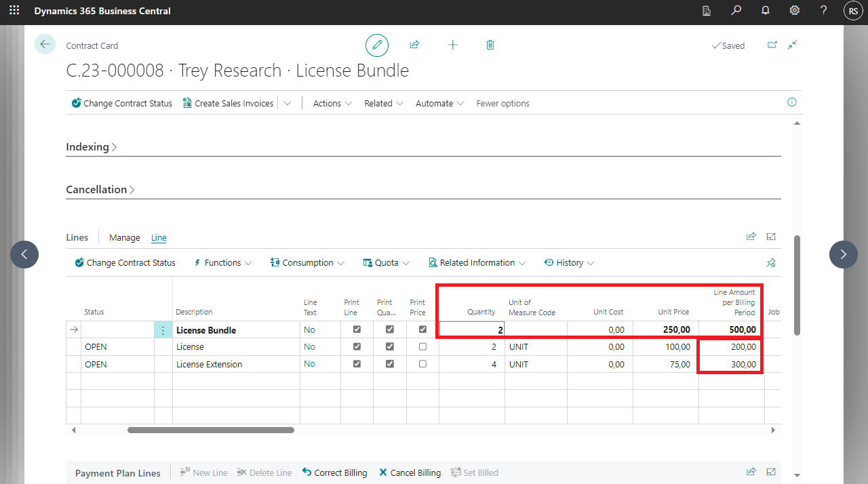Screen dimensions: 868x484
Task: Click the plus icon to create new
Action: pos(452,45)
